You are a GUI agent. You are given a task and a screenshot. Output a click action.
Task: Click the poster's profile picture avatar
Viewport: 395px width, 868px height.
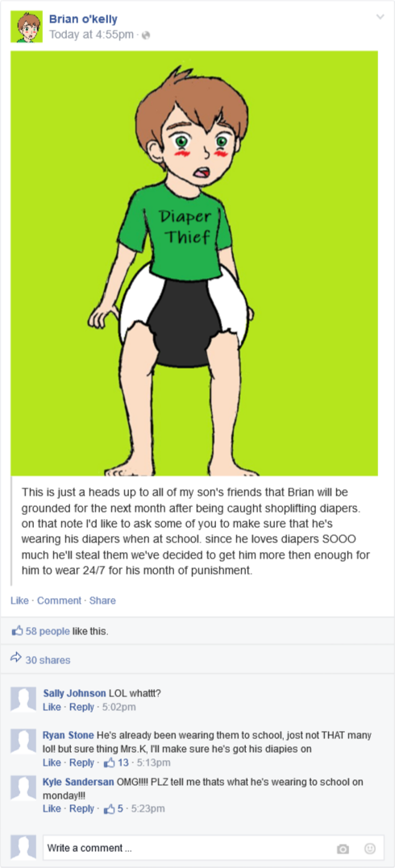pyautogui.click(x=27, y=27)
